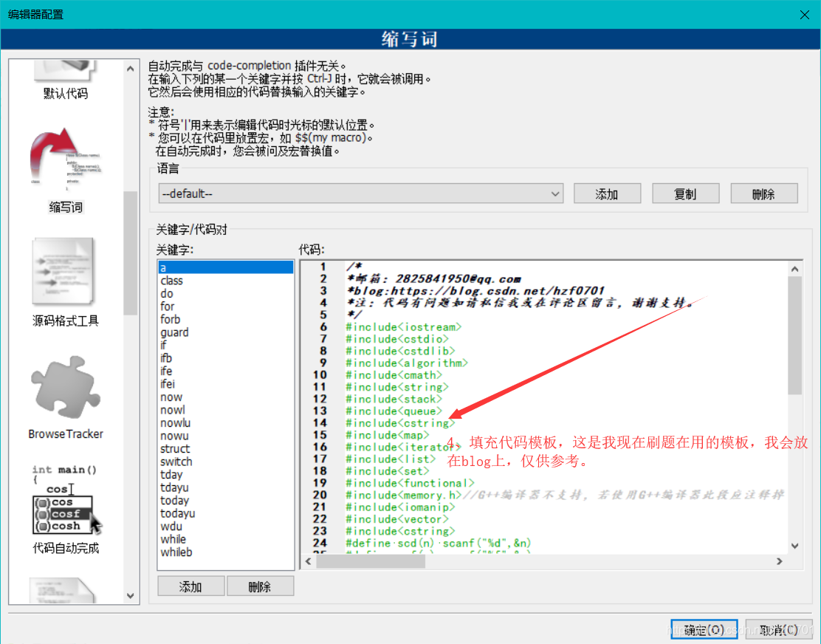Click the 复制 language button
Image resolution: width=821 pixels, height=644 pixels.
pyautogui.click(x=685, y=193)
